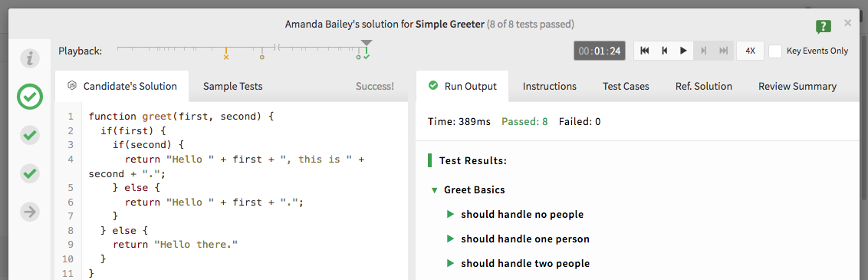Click the orange X marker on timeline
Screen dimensions: 868x280
click(226, 57)
